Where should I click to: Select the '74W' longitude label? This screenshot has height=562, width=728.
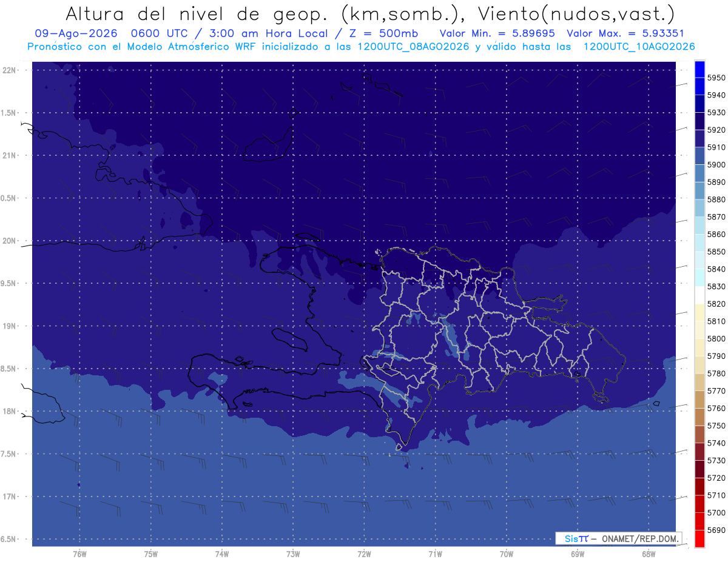click(222, 554)
